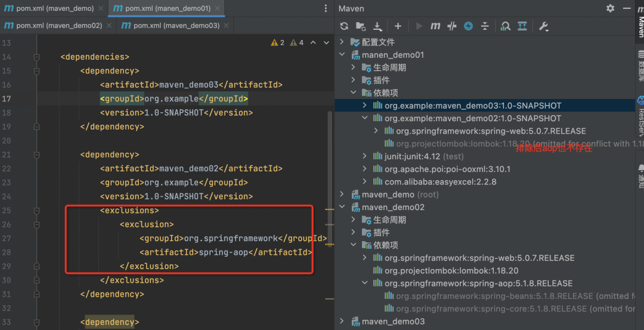Select 生命周期 under maven_demo02 project
Screen dimensions: 644x330
[390, 220]
